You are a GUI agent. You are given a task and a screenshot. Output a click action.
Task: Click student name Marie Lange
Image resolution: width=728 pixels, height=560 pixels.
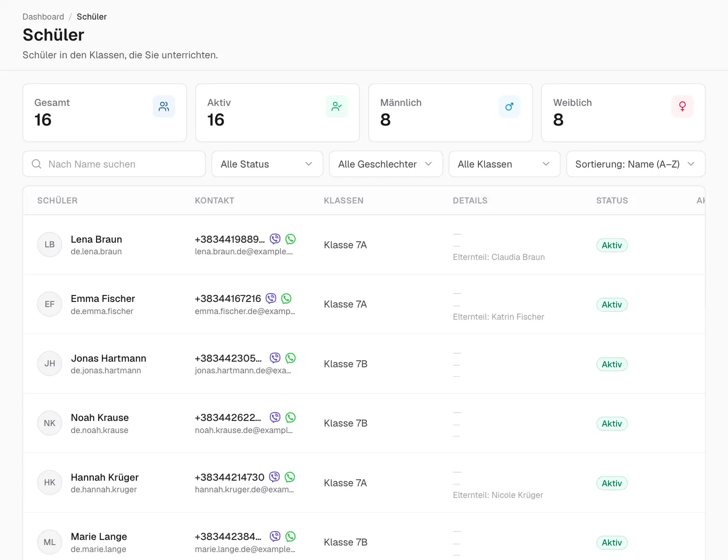[x=99, y=536]
